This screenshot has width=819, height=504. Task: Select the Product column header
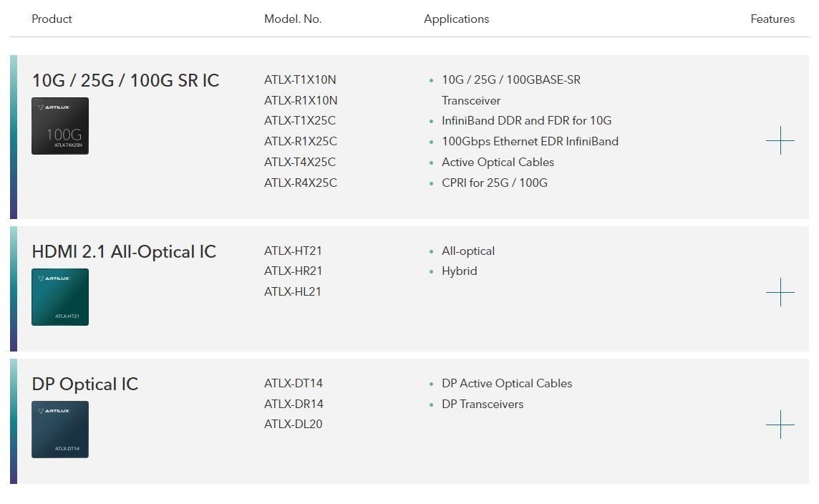pyautogui.click(x=52, y=19)
